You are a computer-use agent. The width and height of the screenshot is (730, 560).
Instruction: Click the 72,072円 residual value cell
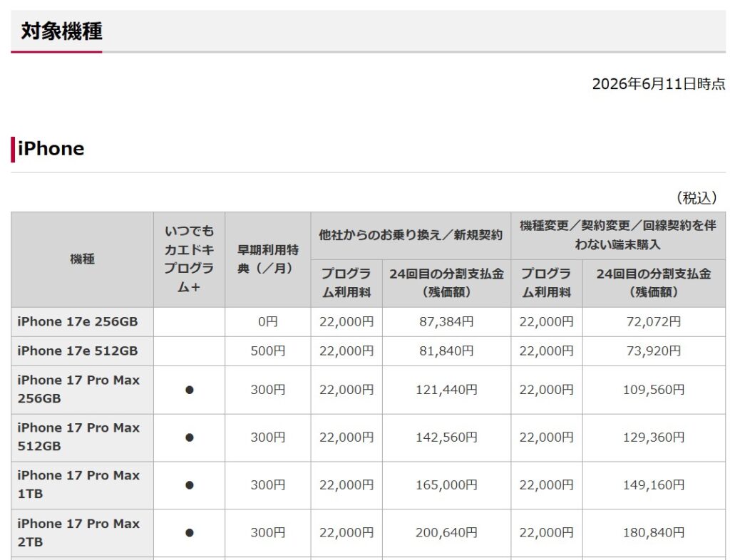654,322
